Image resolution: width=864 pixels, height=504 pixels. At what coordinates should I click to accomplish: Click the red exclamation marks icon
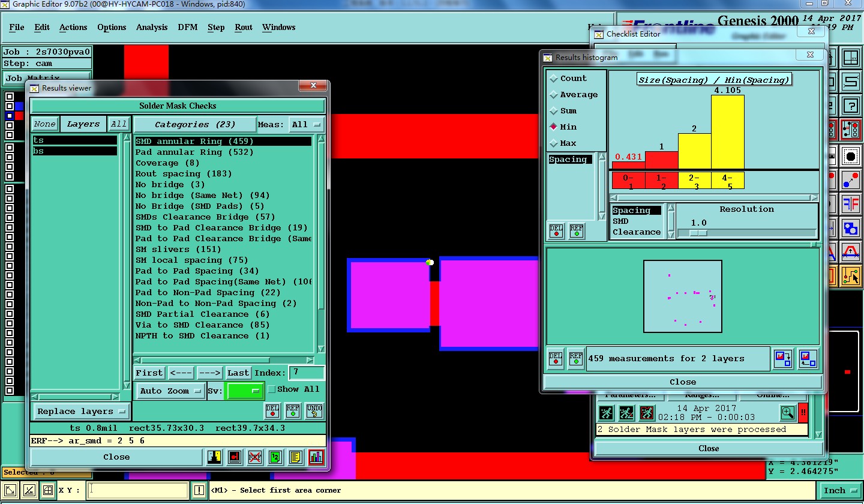(x=803, y=412)
